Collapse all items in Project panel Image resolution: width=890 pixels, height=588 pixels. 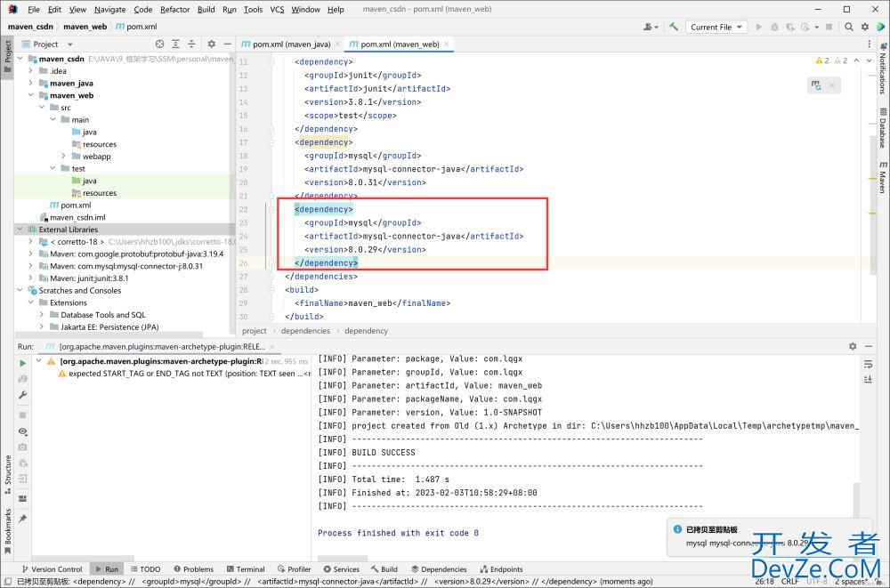click(x=192, y=44)
